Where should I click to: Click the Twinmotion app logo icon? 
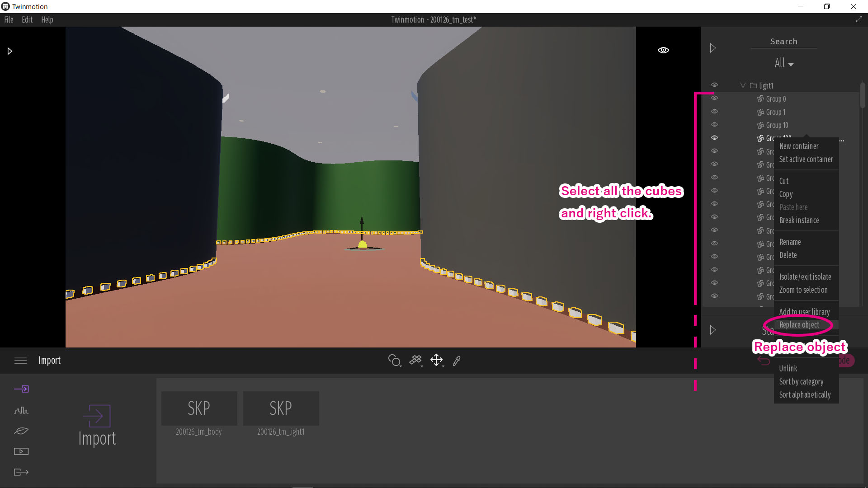click(5, 6)
